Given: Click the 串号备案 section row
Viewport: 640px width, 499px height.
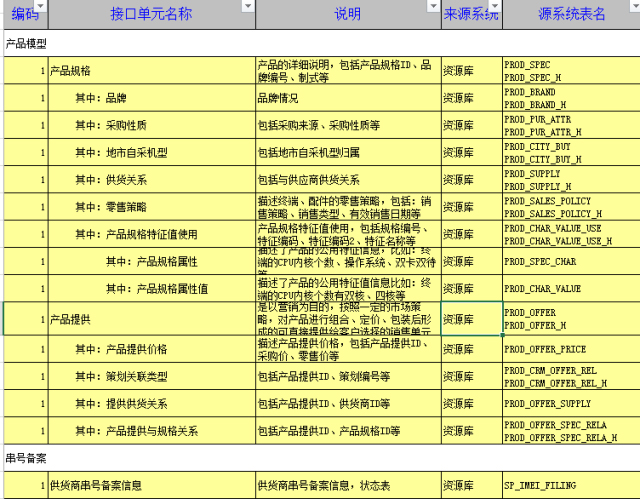Looking at the screenshot, I should click(322, 458).
